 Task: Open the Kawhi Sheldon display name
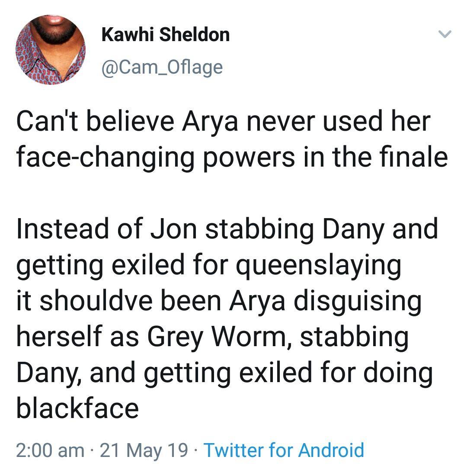(166, 35)
